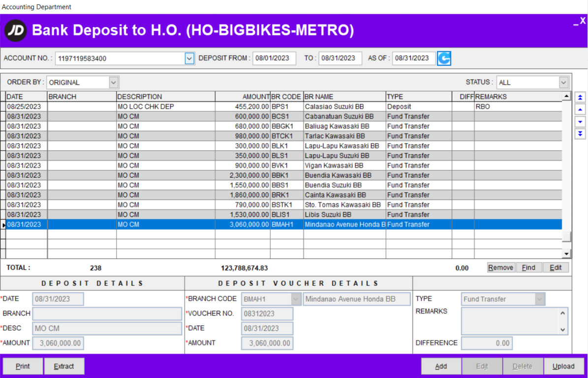Viewport: 588px width, 378px height.
Task: Click the REMARKS text area
Action: point(510,321)
